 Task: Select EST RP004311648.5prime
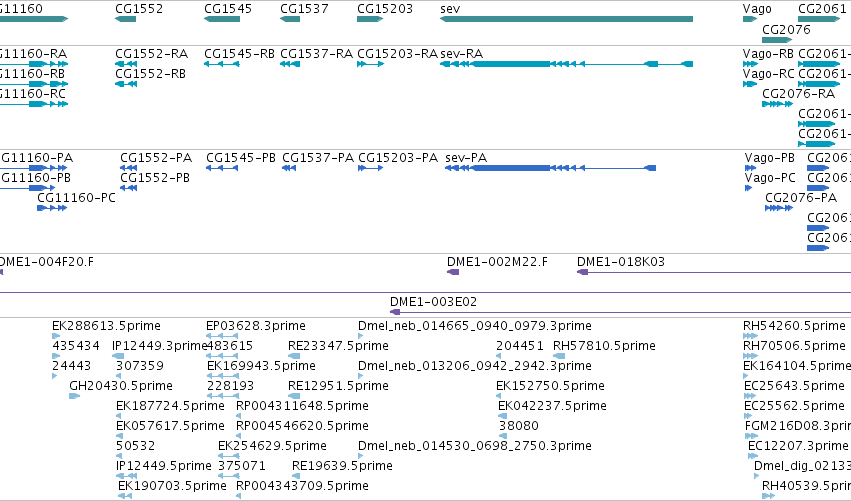(302, 406)
